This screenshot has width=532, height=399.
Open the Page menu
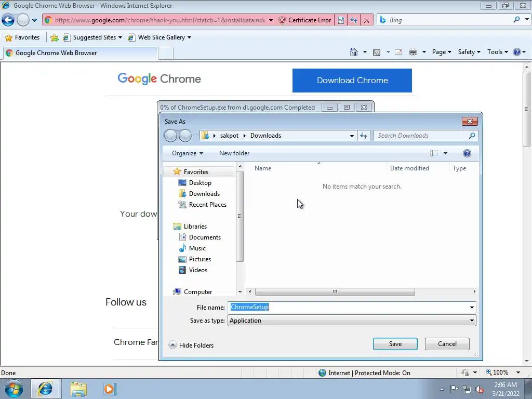(442, 52)
